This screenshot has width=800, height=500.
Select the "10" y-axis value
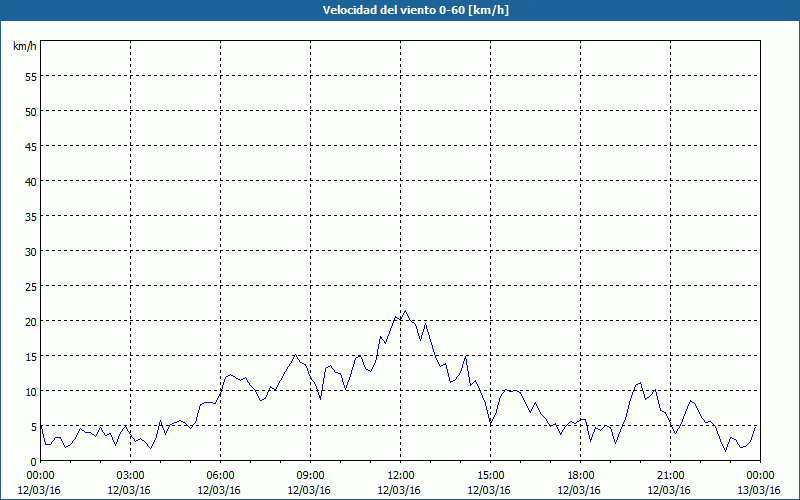coord(31,391)
